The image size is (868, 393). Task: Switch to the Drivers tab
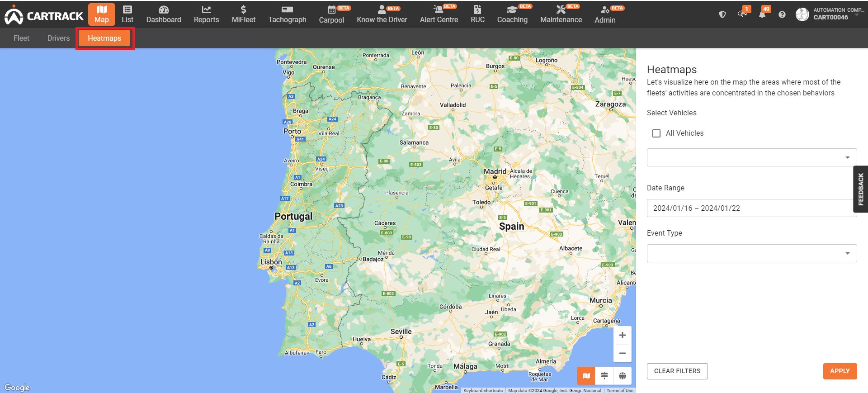[x=59, y=38]
